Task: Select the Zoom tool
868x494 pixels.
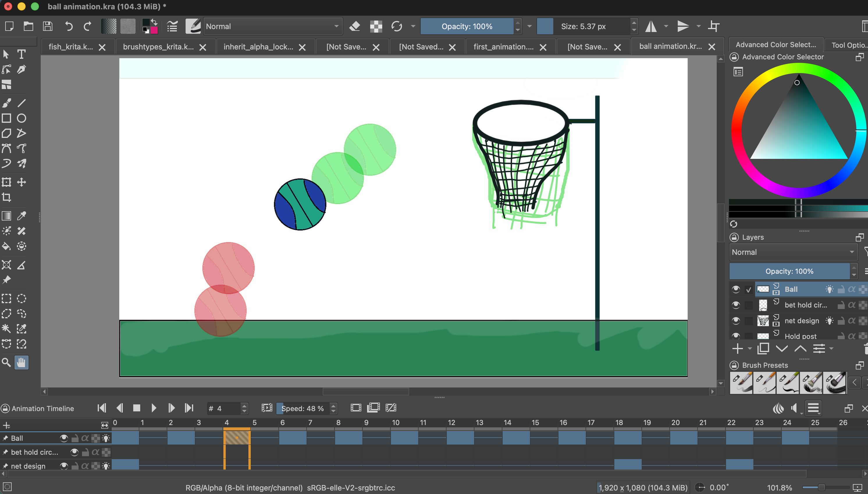Action: click(x=6, y=363)
